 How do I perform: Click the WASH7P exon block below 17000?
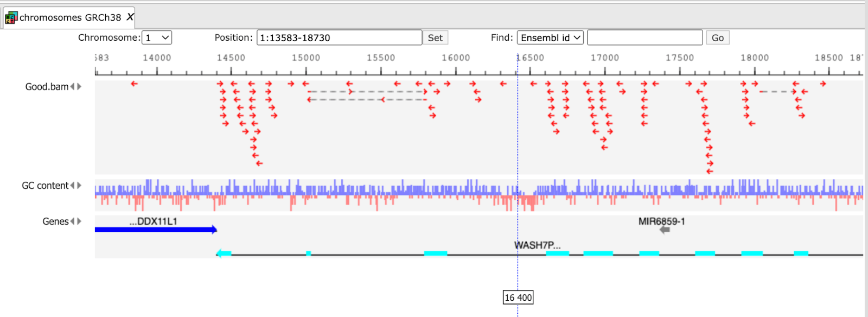click(x=598, y=253)
